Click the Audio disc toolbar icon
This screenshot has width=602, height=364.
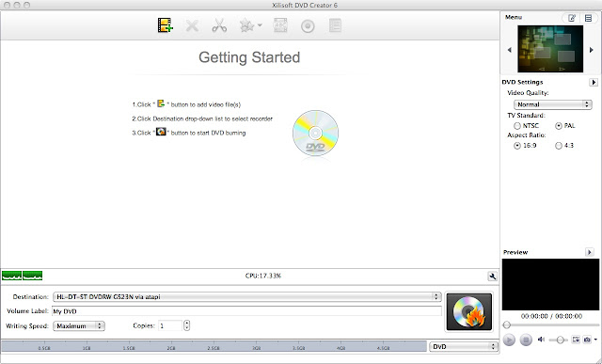click(x=308, y=26)
